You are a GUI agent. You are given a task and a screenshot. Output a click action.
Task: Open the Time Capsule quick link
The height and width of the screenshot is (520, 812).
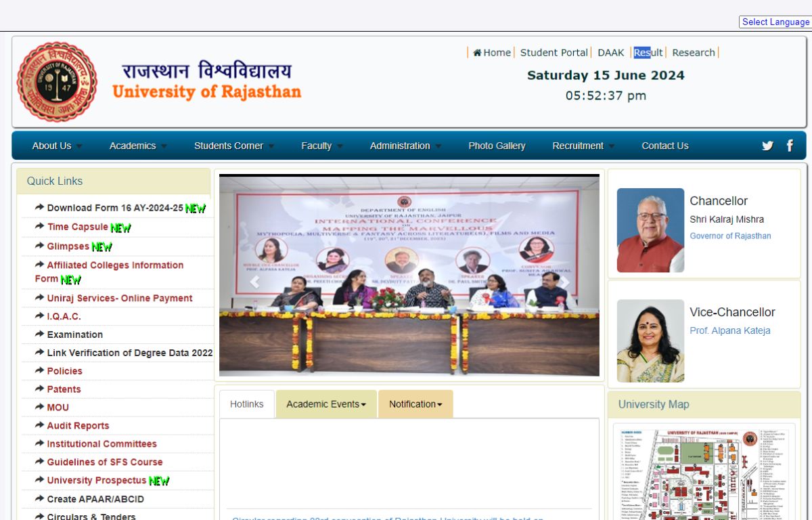pyautogui.click(x=77, y=227)
